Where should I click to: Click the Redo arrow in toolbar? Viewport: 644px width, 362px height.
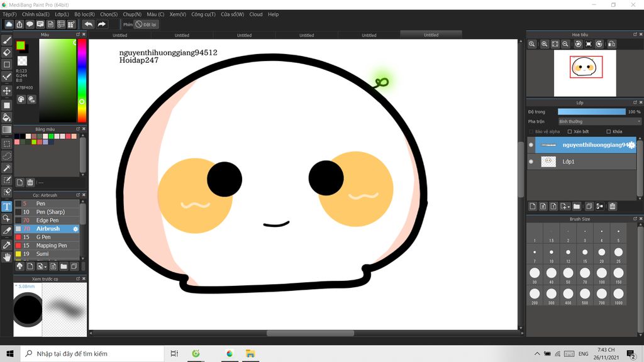pos(101,25)
